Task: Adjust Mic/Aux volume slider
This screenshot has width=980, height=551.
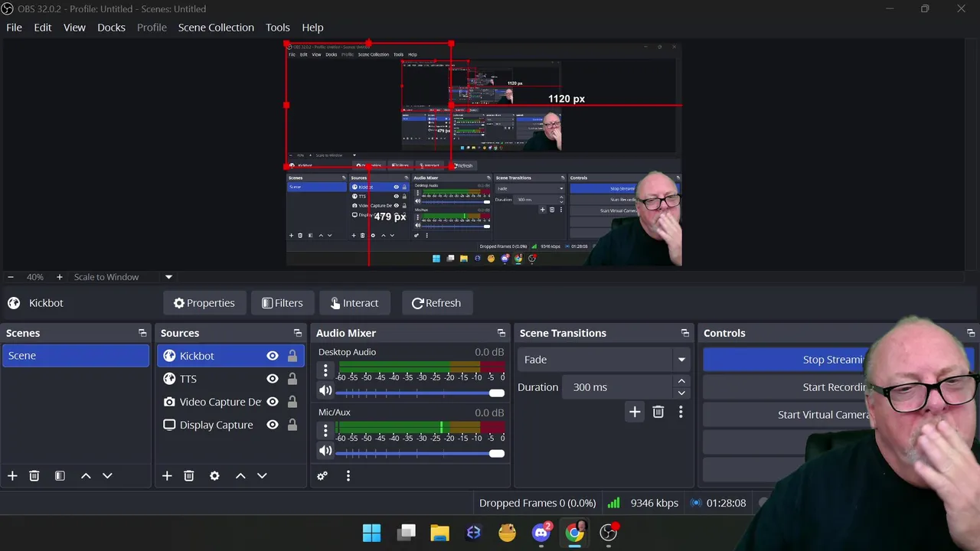Action: coord(420,453)
